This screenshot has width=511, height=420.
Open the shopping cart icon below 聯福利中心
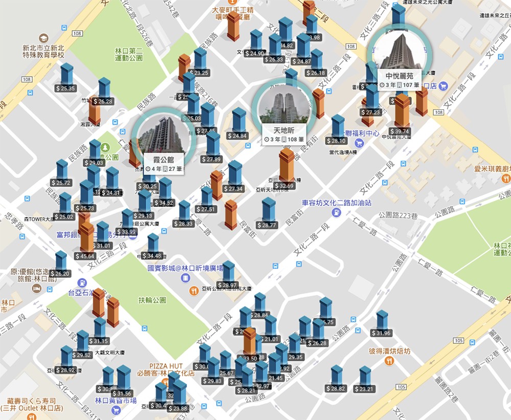tap(359, 143)
